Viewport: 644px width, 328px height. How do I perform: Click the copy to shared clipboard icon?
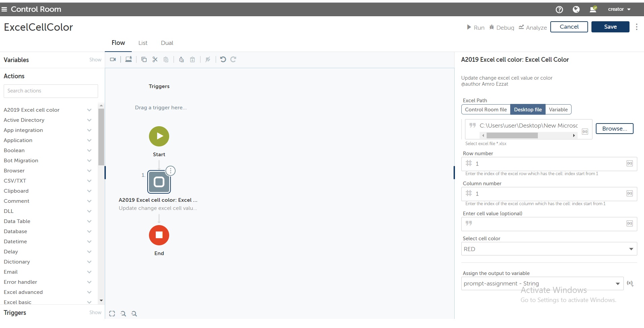click(181, 59)
